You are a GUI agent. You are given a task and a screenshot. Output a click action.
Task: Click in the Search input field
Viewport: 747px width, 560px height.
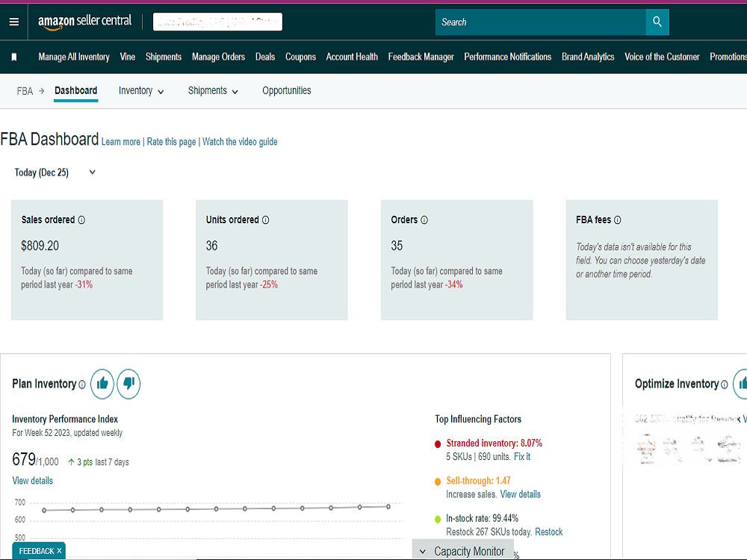click(541, 22)
